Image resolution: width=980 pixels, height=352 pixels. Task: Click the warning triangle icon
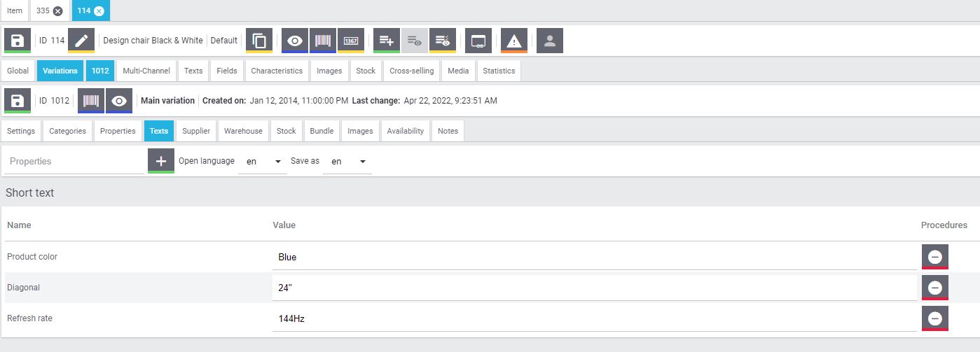[x=514, y=41]
